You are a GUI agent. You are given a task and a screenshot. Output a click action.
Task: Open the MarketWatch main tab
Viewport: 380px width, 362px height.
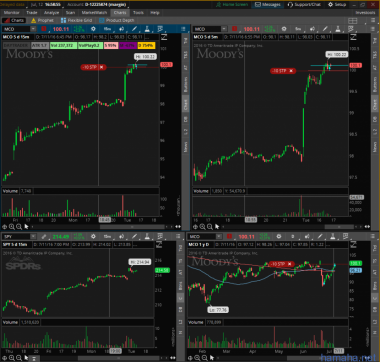click(x=94, y=13)
